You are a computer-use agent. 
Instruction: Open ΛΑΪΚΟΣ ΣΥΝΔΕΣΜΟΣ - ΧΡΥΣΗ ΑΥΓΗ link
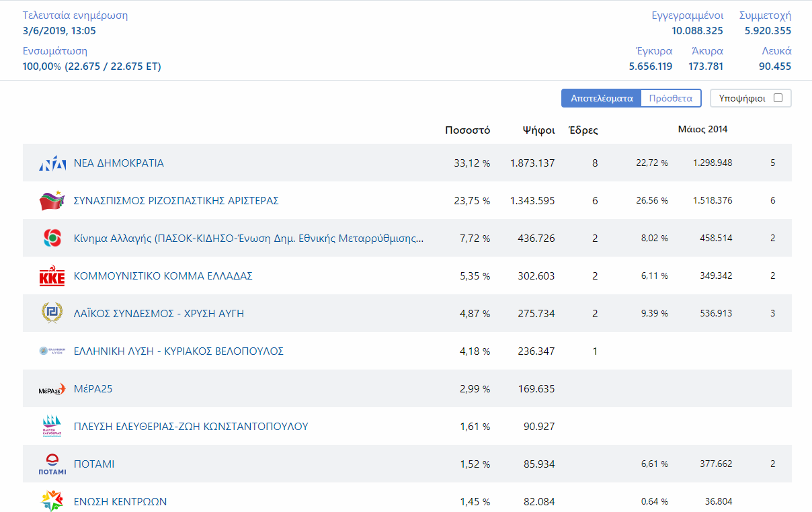pos(159,314)
